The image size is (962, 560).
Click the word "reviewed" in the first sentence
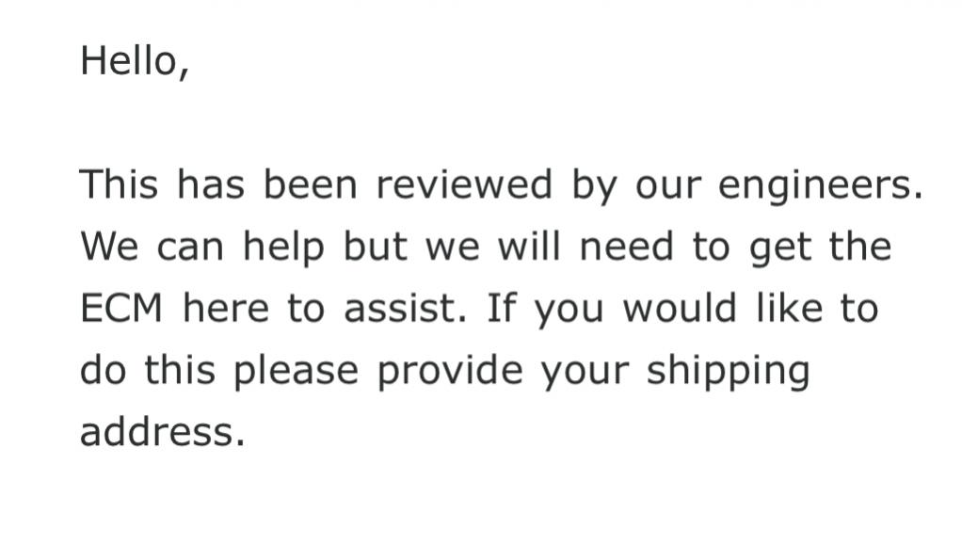click(x=464, y=184)
